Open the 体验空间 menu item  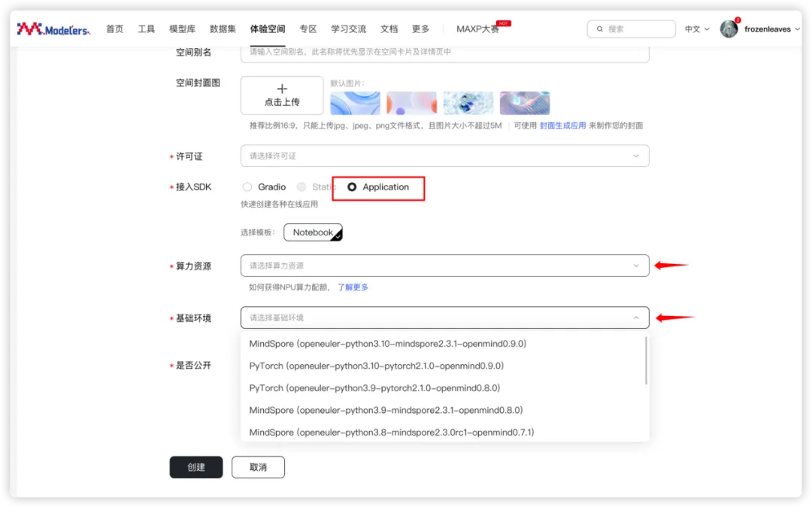267,29
